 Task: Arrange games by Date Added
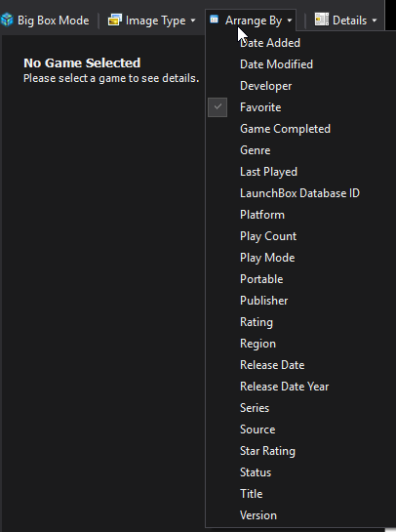click(x=270, y=43)
